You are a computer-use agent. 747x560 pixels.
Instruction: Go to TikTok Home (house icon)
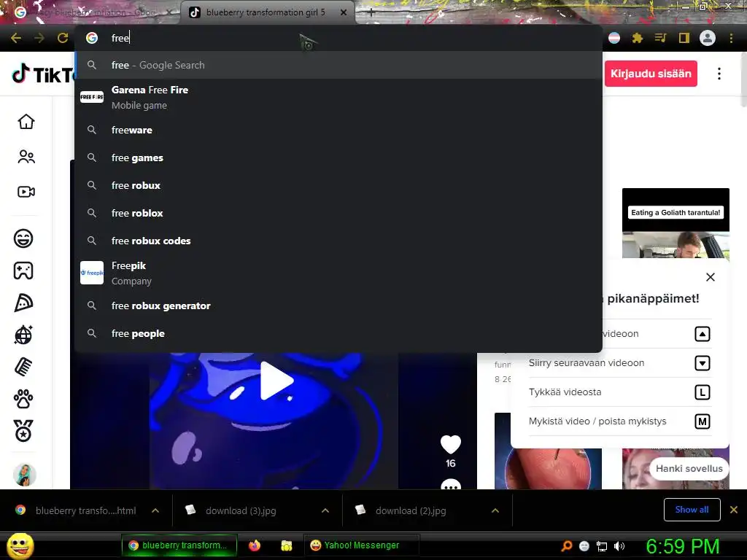click(x=26, y=122)
